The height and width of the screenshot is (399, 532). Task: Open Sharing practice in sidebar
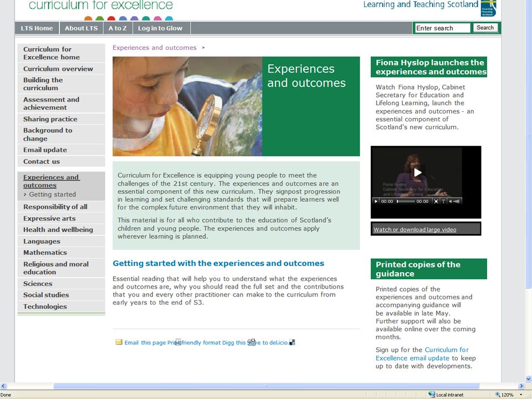click(62, 119)
